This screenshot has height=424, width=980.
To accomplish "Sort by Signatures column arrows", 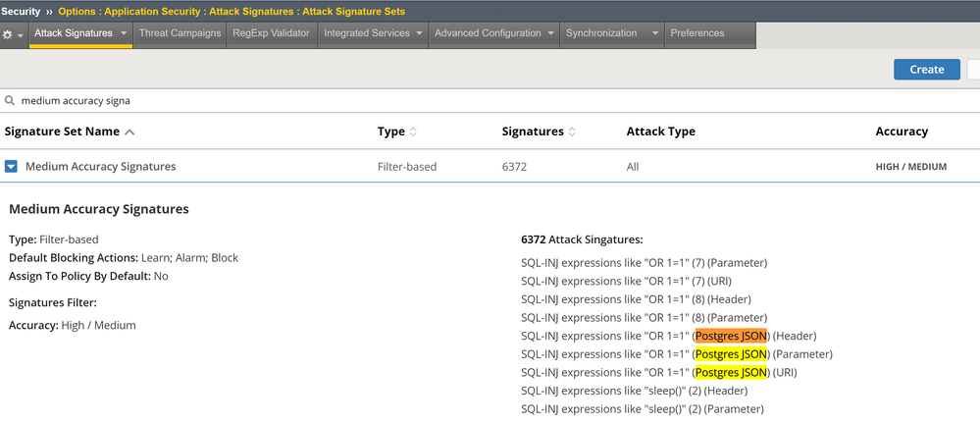I will pyautogui.click(x=573, y=132).
